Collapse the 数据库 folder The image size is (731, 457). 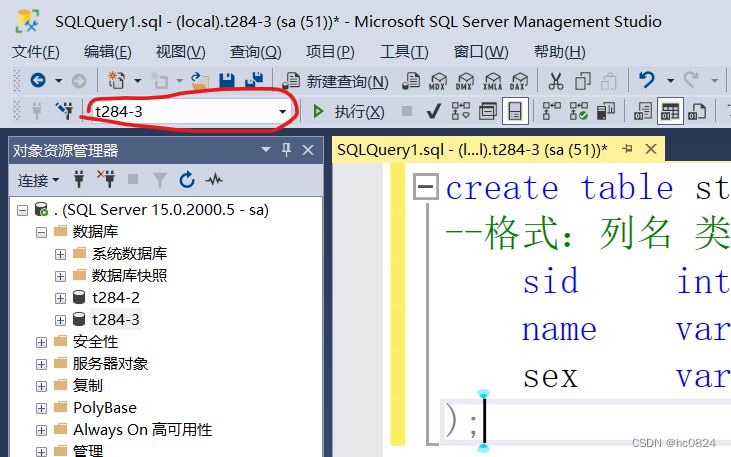tap(41, 232)
